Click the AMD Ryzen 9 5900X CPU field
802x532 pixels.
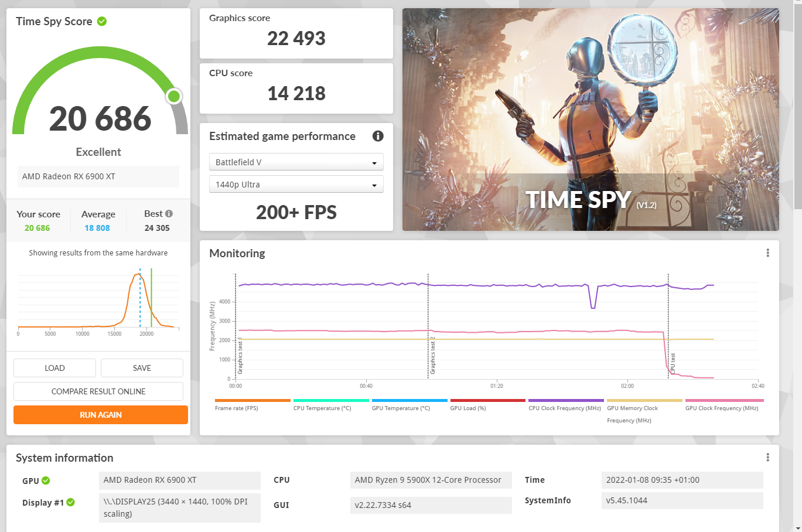point(431,480)
